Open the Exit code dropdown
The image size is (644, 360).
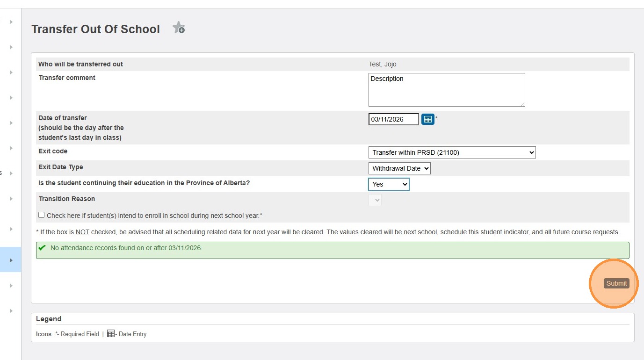click(452, 152)
